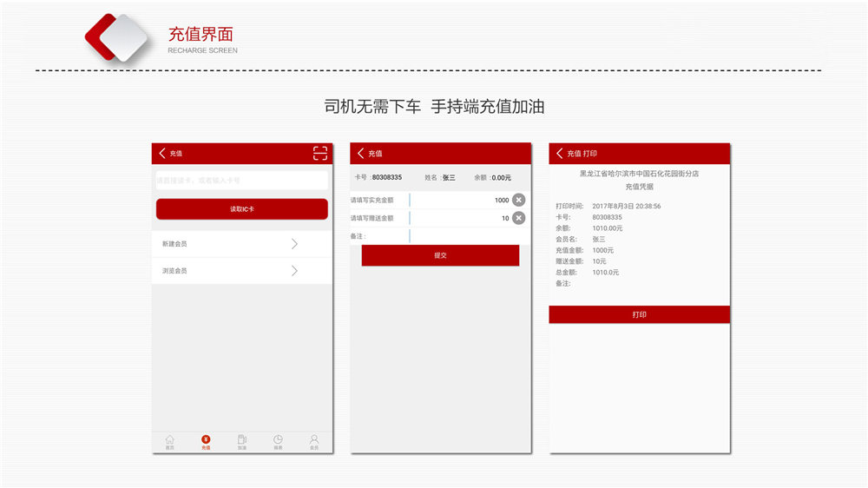Select print time 2017年8月3日 20:38:56

627,206
